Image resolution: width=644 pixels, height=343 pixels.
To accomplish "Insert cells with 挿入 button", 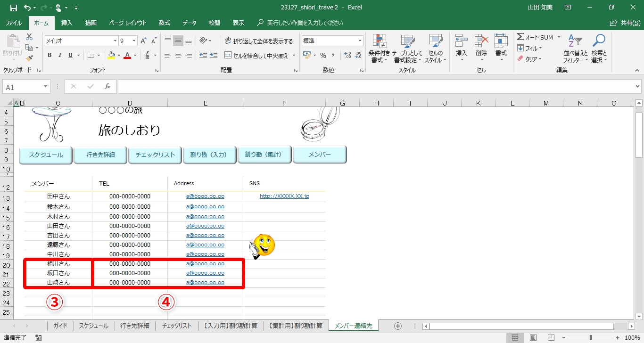I will coord(461,48).
